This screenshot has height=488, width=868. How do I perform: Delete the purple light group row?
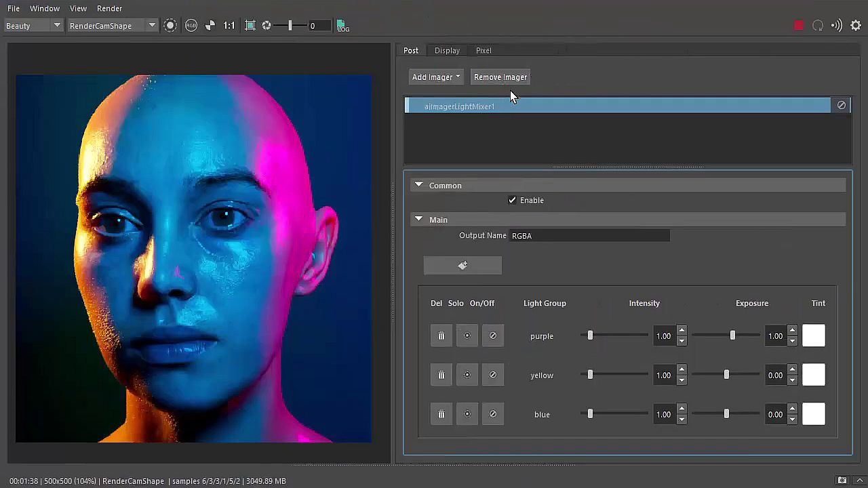[441, 336]
